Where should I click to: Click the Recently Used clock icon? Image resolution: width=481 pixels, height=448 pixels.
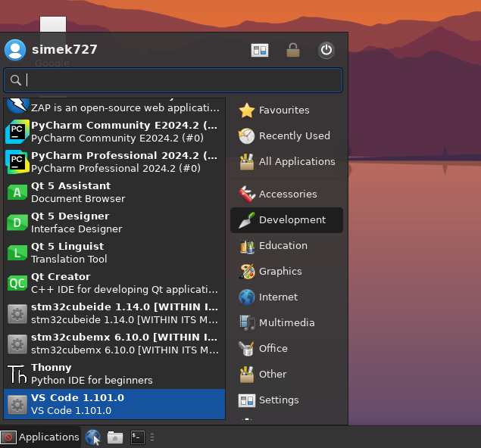(x=247, y=136)
